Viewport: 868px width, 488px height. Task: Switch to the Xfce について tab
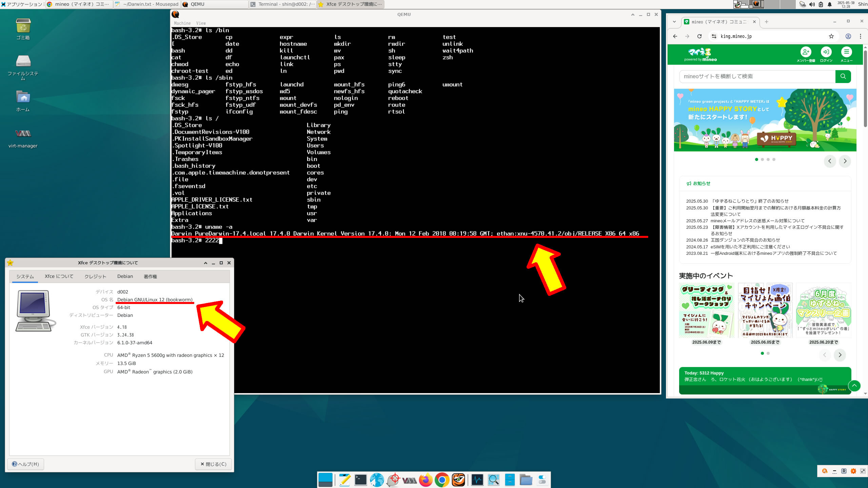(59, 276)
